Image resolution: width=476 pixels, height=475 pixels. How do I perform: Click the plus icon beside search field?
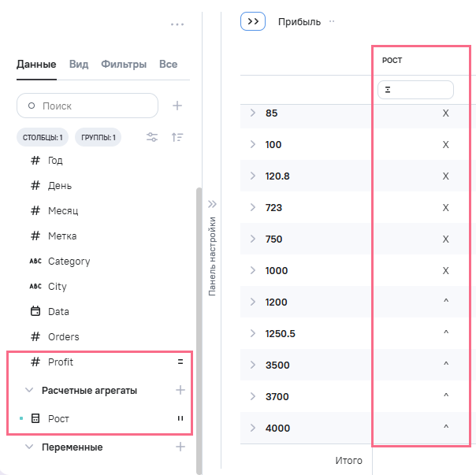tap(177, 106)
